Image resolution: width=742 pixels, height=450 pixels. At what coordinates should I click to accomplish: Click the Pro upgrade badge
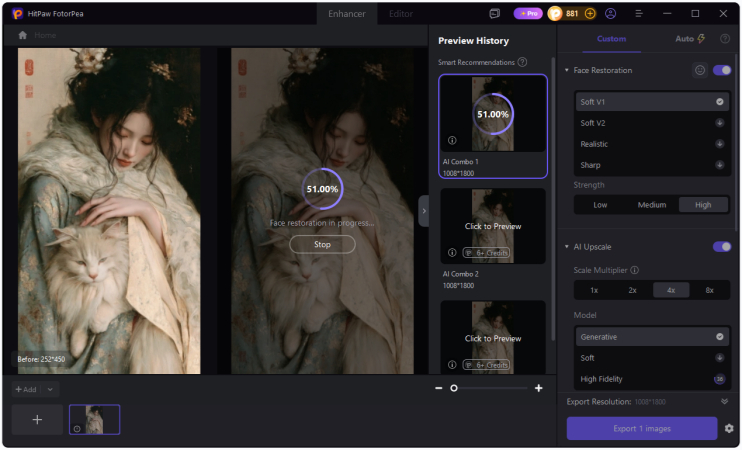pyautogui.click(x=528, y=14)
